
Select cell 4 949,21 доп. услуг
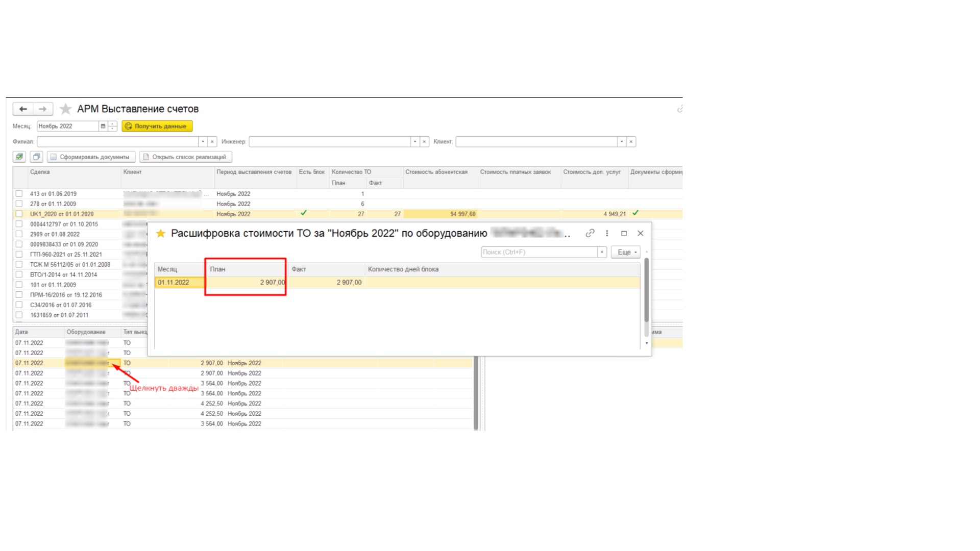[x=594, y=214]
